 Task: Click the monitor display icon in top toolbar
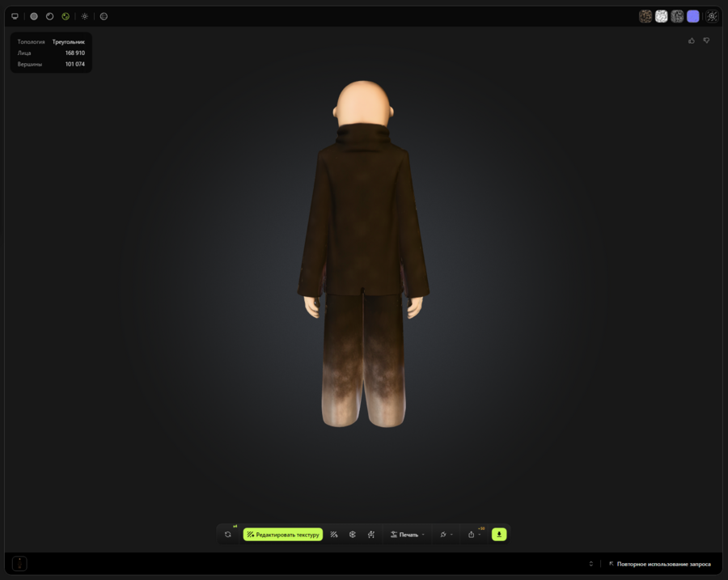pos(15,16)
